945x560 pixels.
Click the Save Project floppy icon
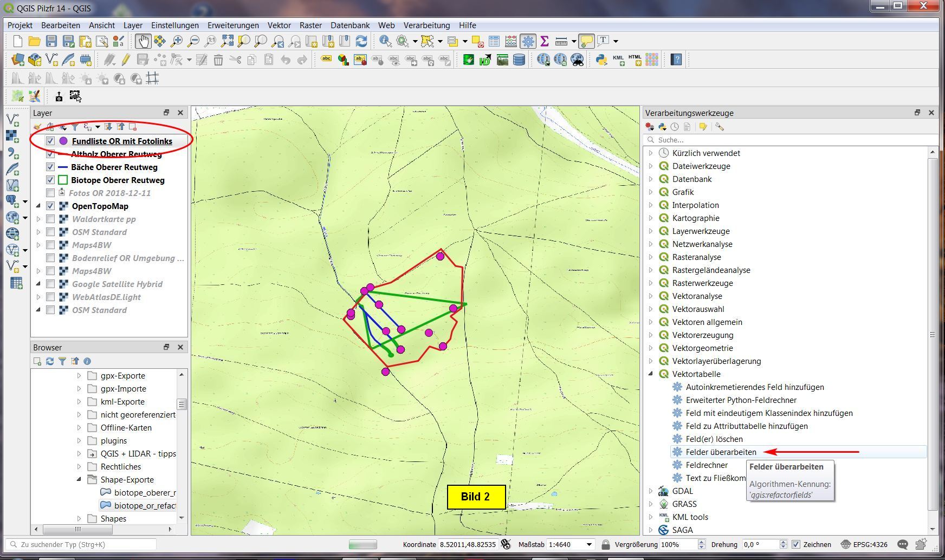[51, 41]
